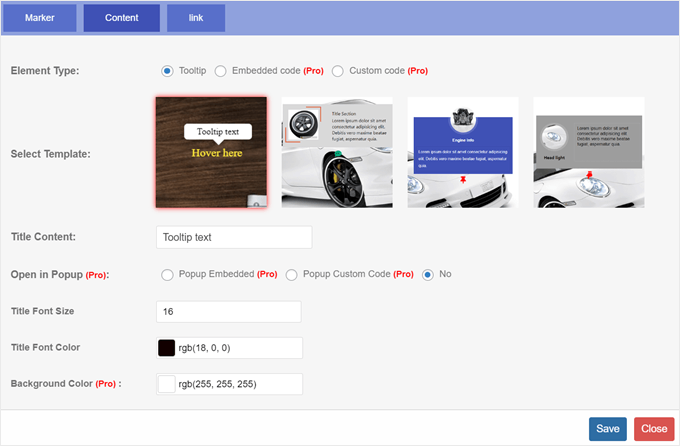Open the Title Font Color swatch
The height and width of the screenshot is (446, 680).
click(167, 348)
